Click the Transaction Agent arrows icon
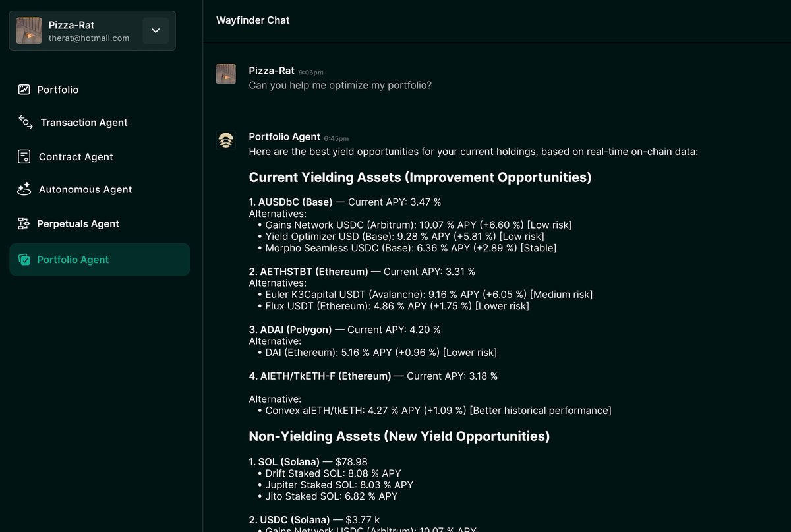Image resolution: width=791 pixels, height=532 pixels. 25,122
